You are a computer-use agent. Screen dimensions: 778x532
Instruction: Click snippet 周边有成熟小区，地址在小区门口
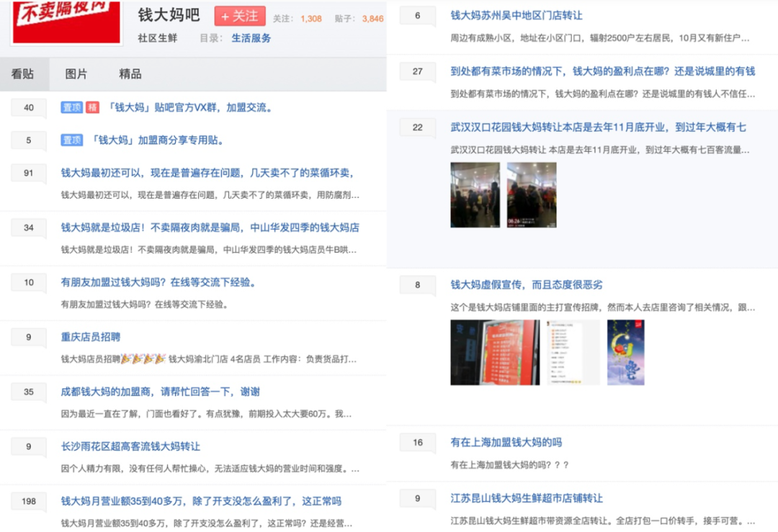click(x=600, y=38)
